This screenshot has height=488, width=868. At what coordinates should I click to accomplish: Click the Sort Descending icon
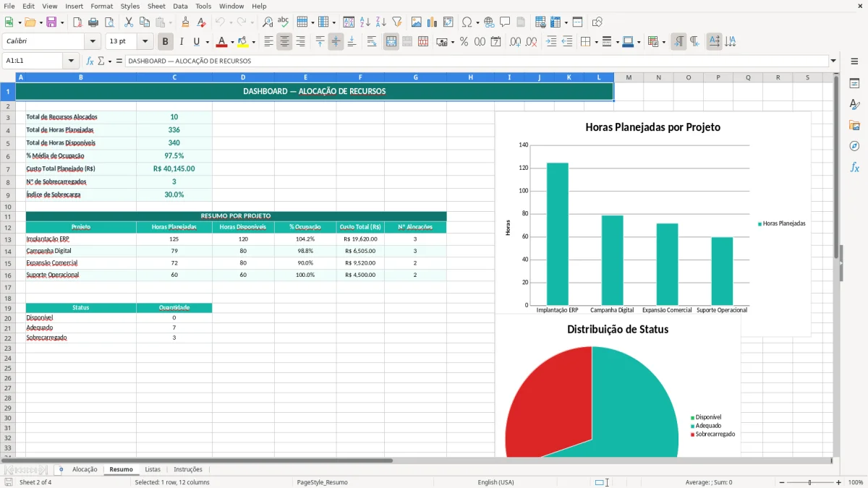coord(380,22)
